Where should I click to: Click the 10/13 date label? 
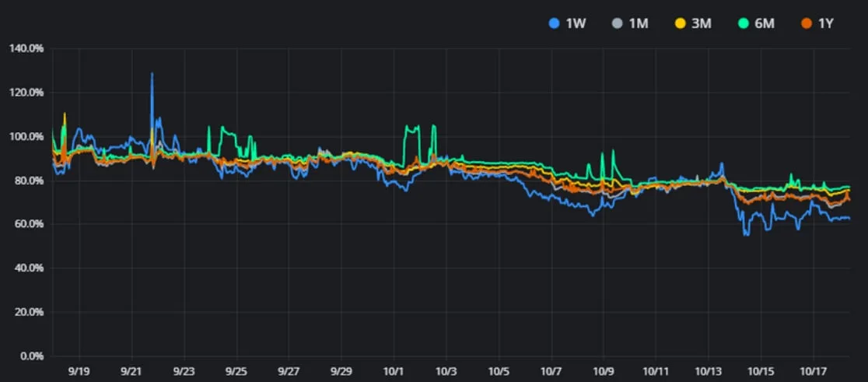click(708, 370)
